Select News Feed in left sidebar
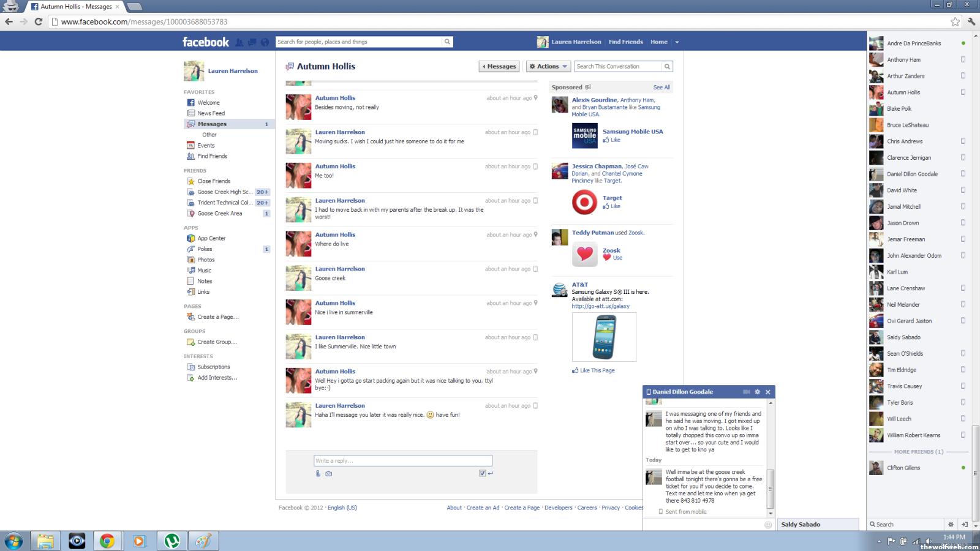This screenshot has width=980, height=551. point(211,113)
